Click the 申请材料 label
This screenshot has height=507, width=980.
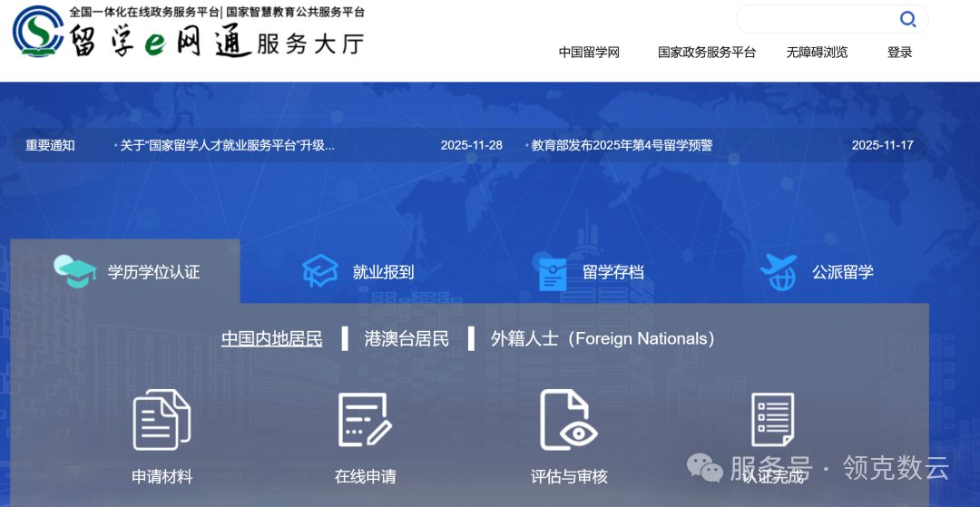click(162, 478)
